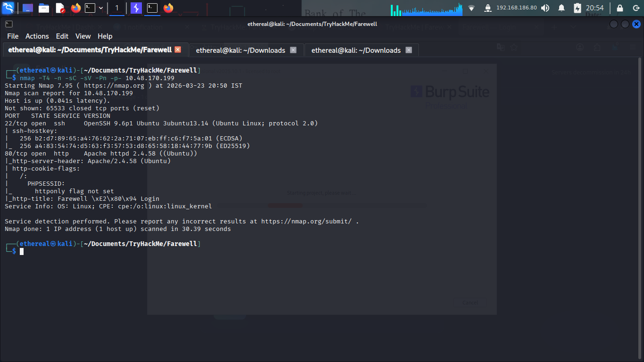Screen dimensions: 644x362
Task: Open the notifications bell
Action: click(561, 8)
